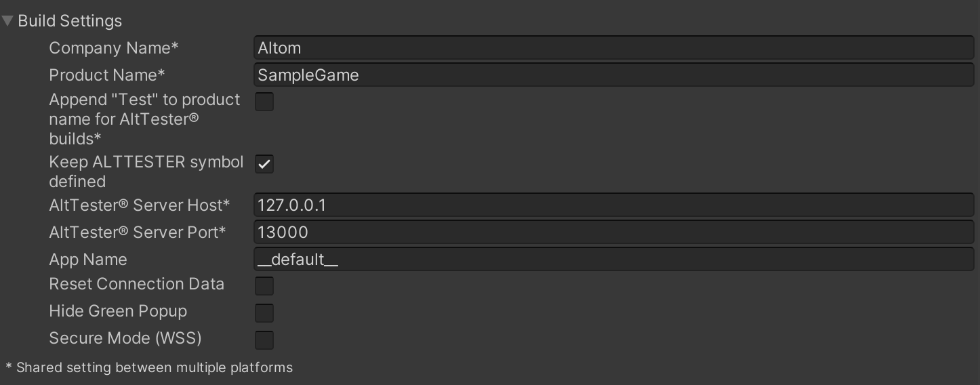Click the Hide Green Popup label
This screenshot has width=980, height=385.
[118, 311]
